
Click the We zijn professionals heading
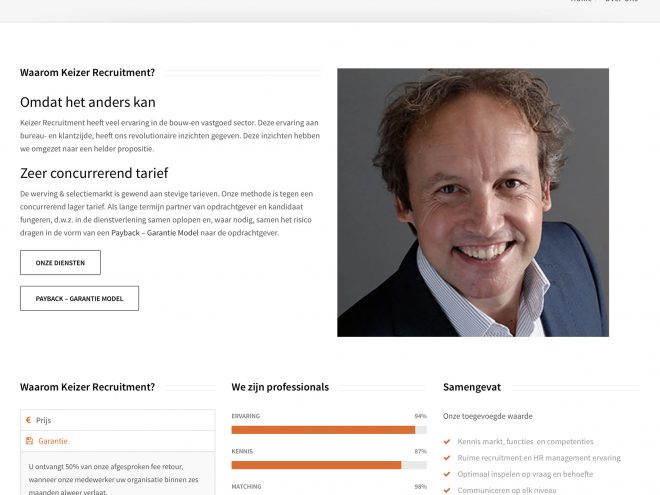pyautogui.click(x=280, y=387)
